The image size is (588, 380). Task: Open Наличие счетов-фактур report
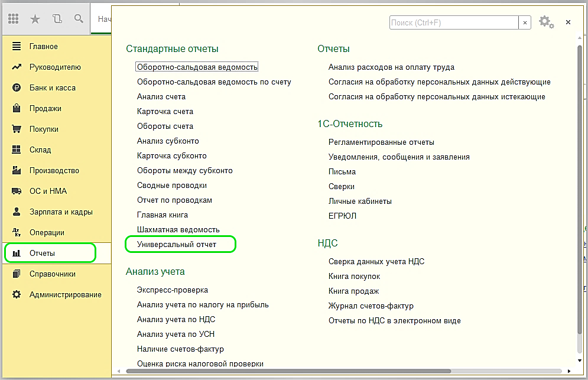[x=180, y=349]
